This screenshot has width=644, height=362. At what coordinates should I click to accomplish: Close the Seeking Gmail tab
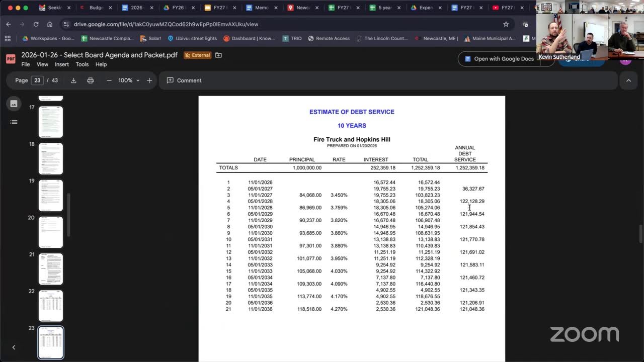click(x=69, y=8)
